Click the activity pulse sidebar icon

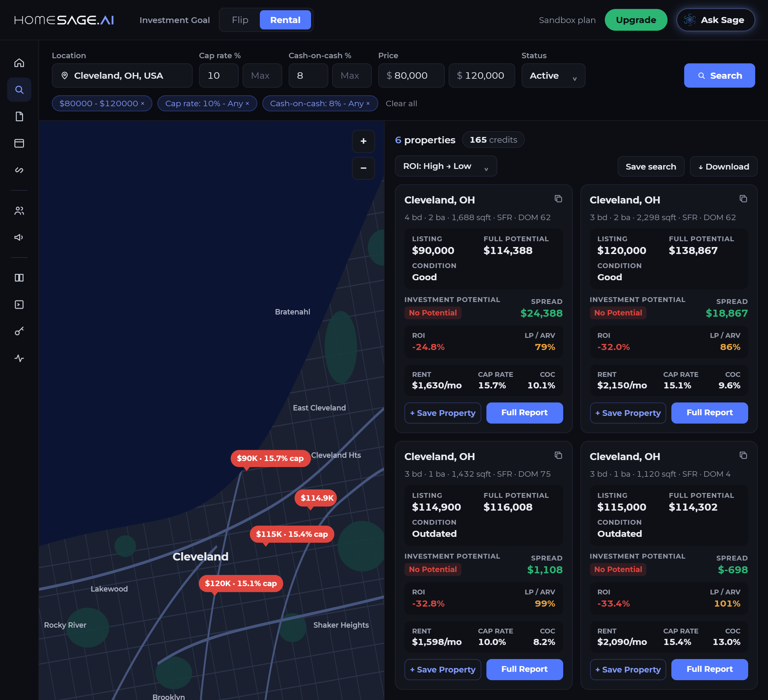[x=19, y=358]
